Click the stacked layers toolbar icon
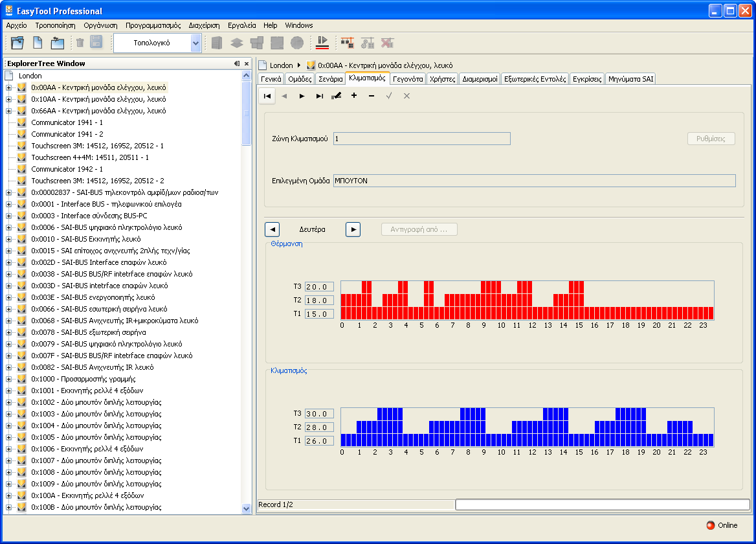756x544 pixels. (237, 43)
